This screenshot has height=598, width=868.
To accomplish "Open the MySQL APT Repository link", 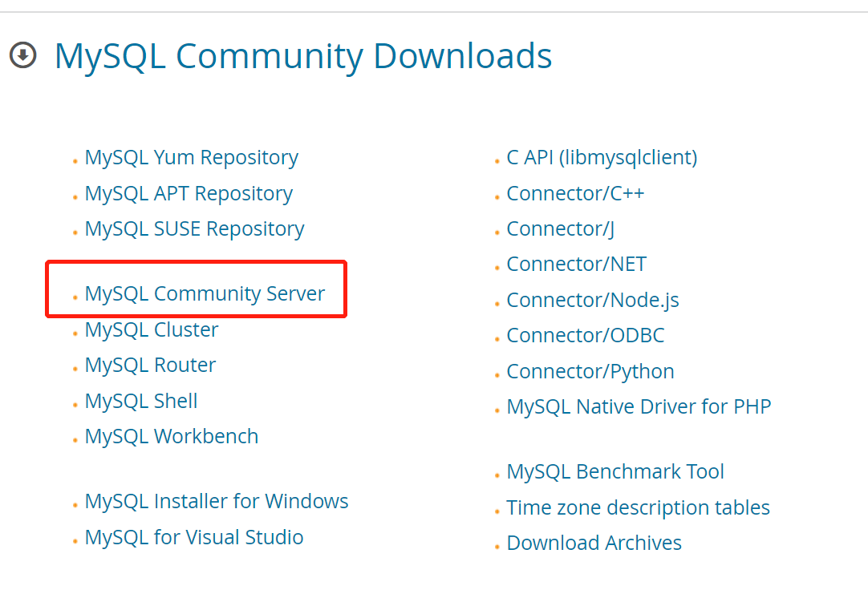I will pyautogui.click(x=189, y=194).
